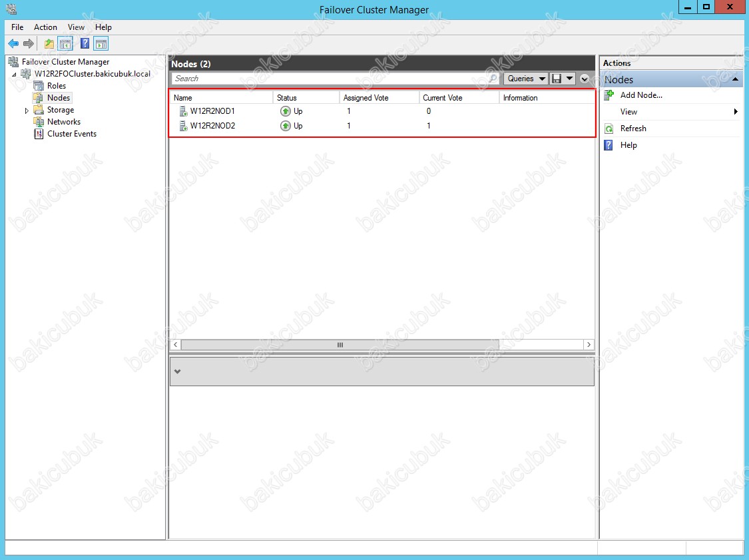Image resolution: width=749 pixels, height=560 pixels.
Task: Click the search magnifier icon
Action: 493,79
